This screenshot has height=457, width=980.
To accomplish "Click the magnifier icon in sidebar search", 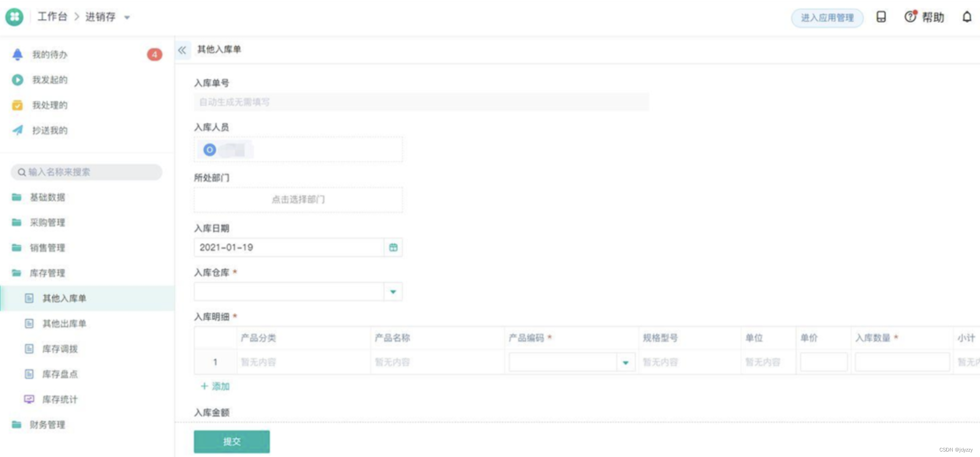I will (21, 172).
